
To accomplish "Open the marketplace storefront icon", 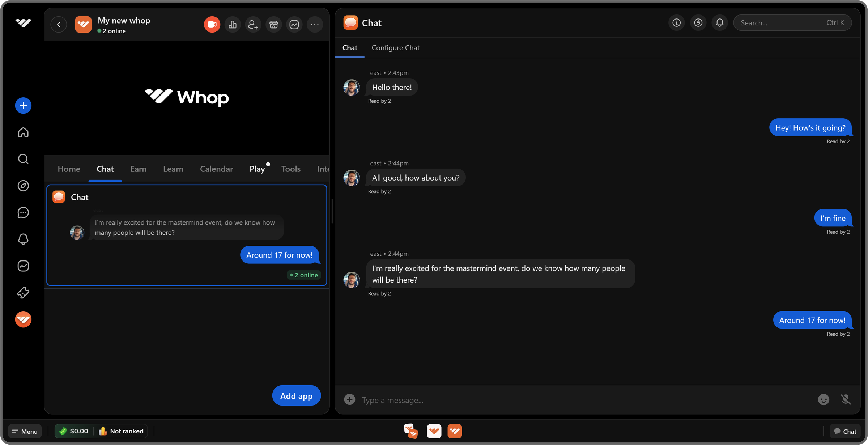I will [x=274, y=24].
